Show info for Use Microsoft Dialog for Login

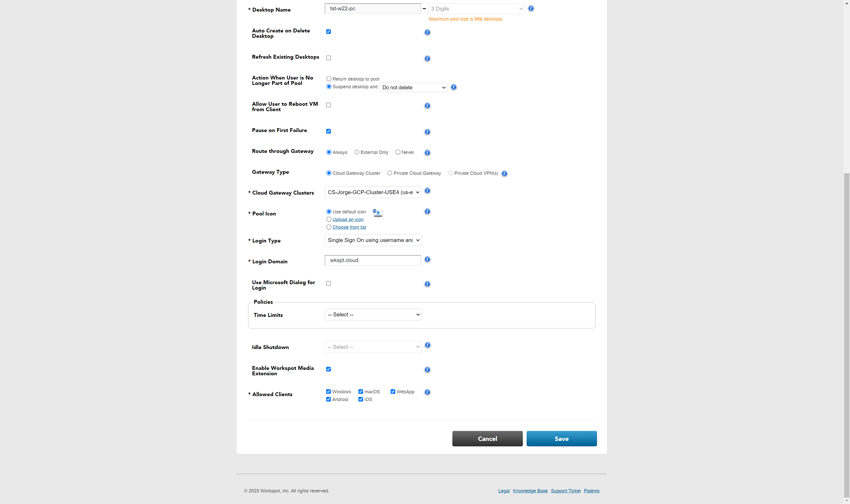(427, 284)
